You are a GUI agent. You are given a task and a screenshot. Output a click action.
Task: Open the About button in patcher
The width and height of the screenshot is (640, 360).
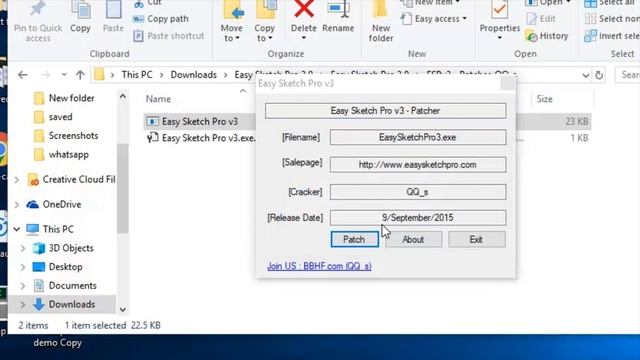point(413,240)
